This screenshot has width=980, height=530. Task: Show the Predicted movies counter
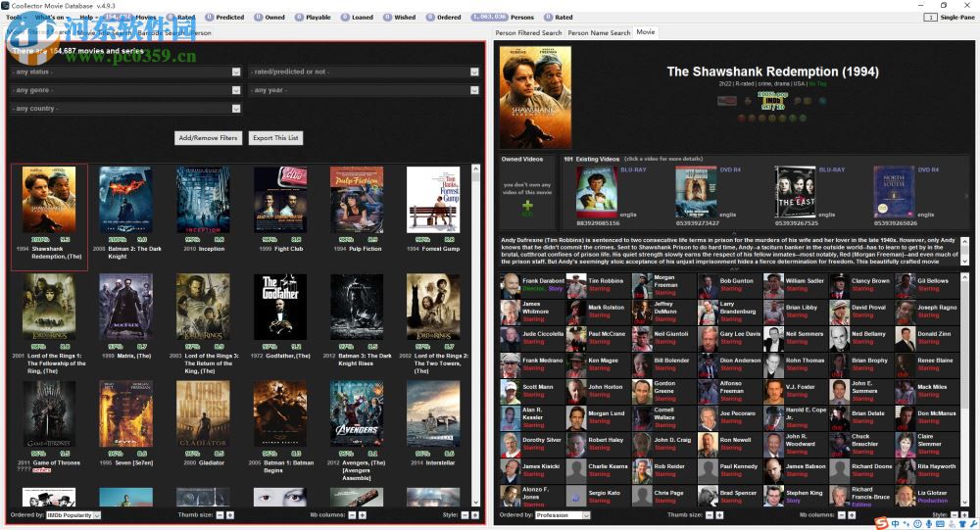click(225, 17)
